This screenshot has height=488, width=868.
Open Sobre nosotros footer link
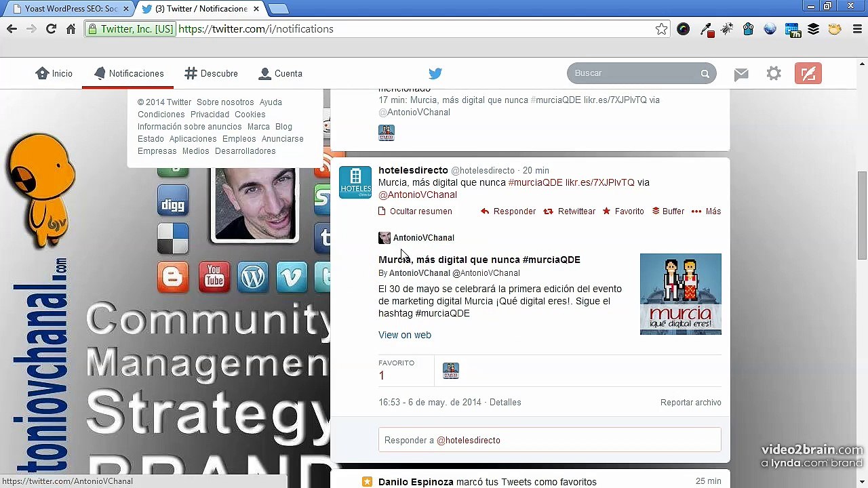coord(225,102)
